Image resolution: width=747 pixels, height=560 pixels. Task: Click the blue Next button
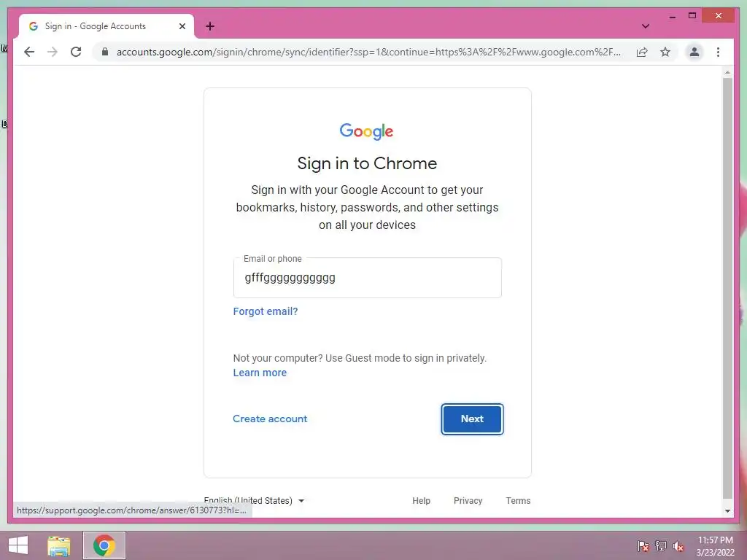(472, 419)
